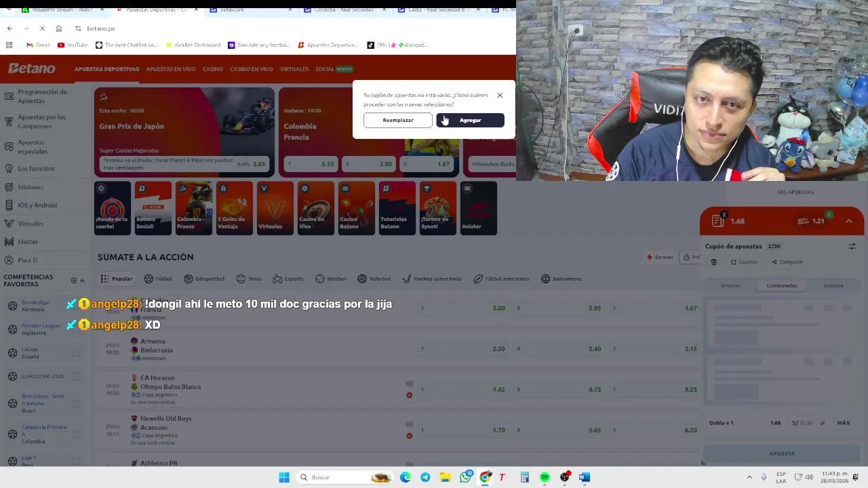Select the Balonmano sport filter

pyautogui.click(x=561, y=279)
